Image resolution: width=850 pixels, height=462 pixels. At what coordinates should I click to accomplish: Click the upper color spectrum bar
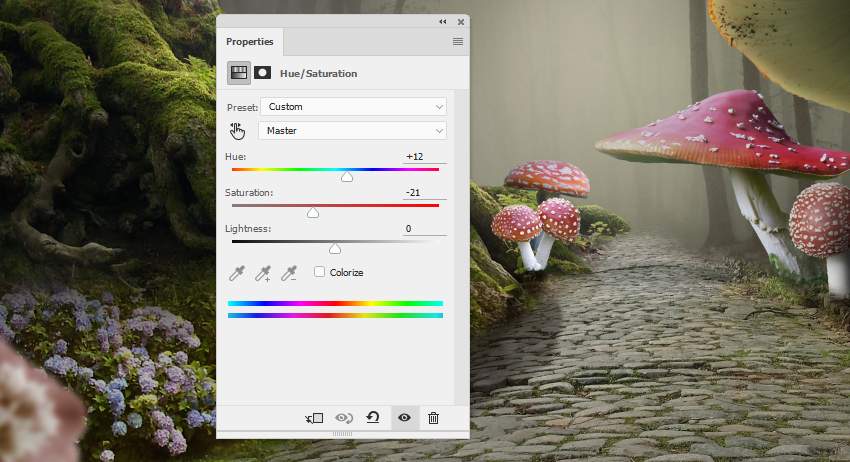click(x=336, y=303)
